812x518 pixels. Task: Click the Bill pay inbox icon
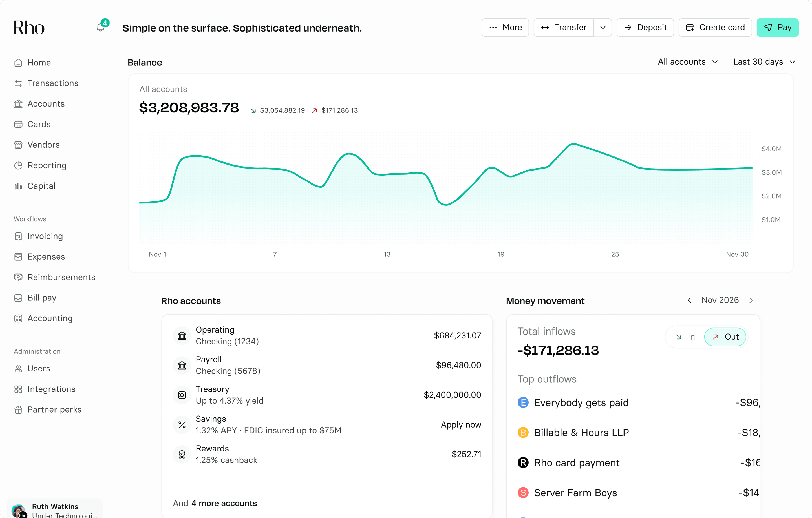[x=18, y=298]
